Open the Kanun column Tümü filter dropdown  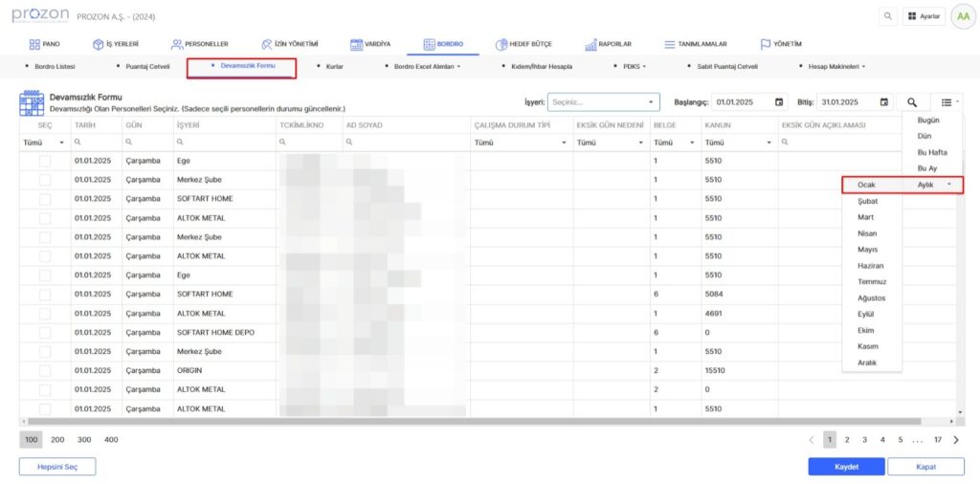(738, 143)
